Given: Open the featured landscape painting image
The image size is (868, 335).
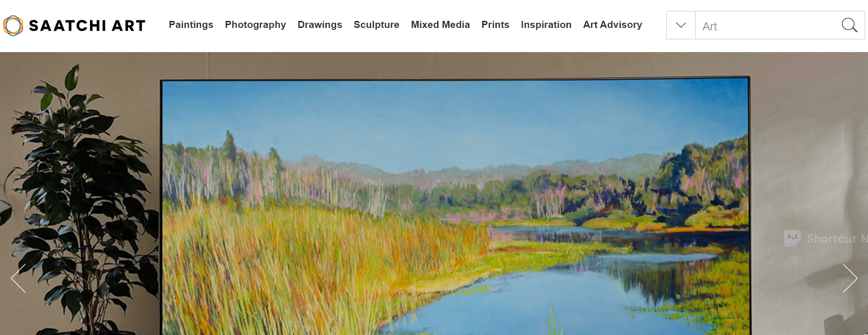Looking at the screenshot, I should click(x=455, y=207).
